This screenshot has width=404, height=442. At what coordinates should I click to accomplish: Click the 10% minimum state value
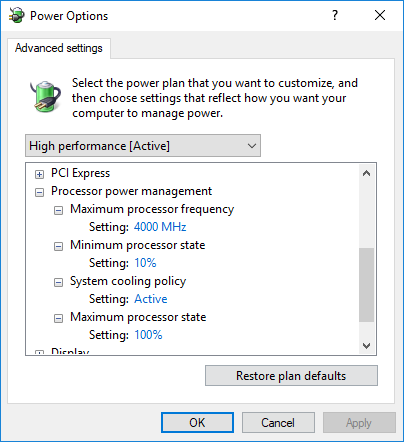pos(145,263)
